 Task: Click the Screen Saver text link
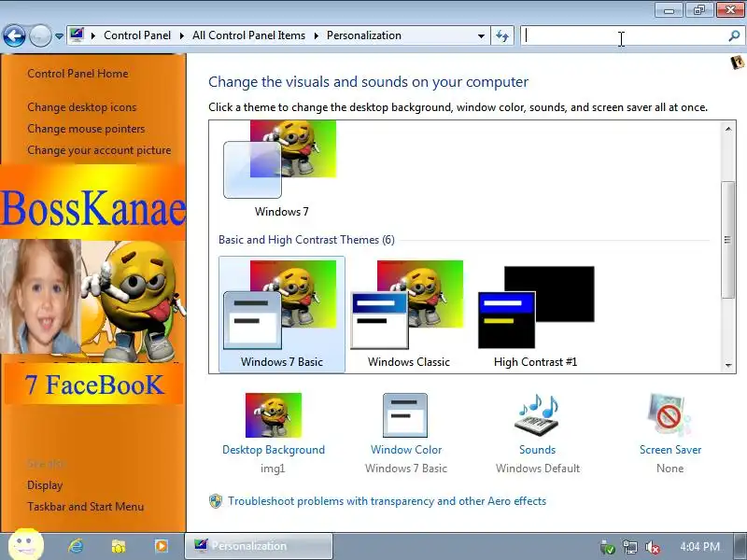pyautogui.click(x=670, y=450)
